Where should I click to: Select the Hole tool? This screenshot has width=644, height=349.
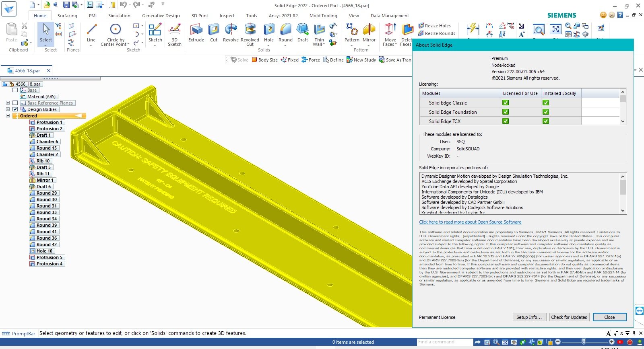click(x=269, y=33)
